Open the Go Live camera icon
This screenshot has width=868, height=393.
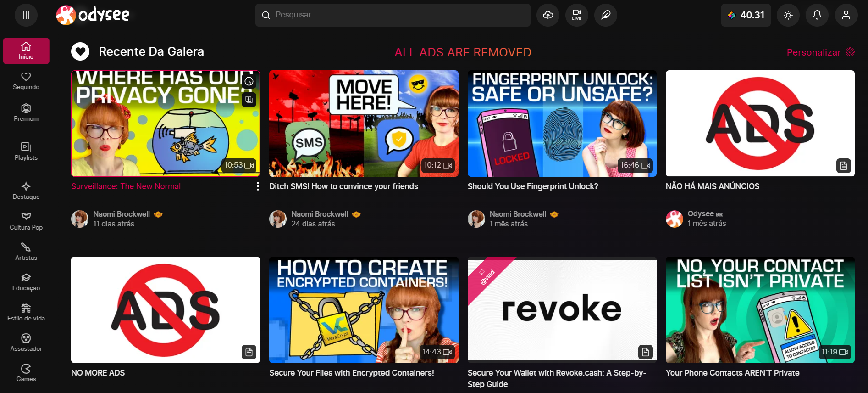click(x=576, y=15)
